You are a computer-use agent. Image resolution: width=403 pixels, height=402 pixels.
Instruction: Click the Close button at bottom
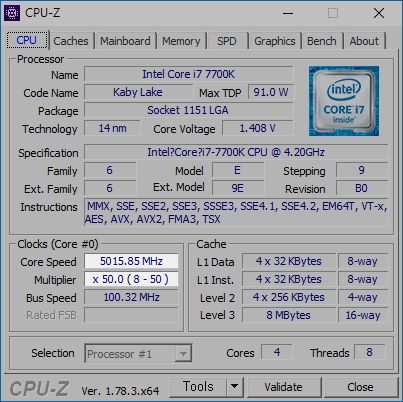click(x=360, y=387)
